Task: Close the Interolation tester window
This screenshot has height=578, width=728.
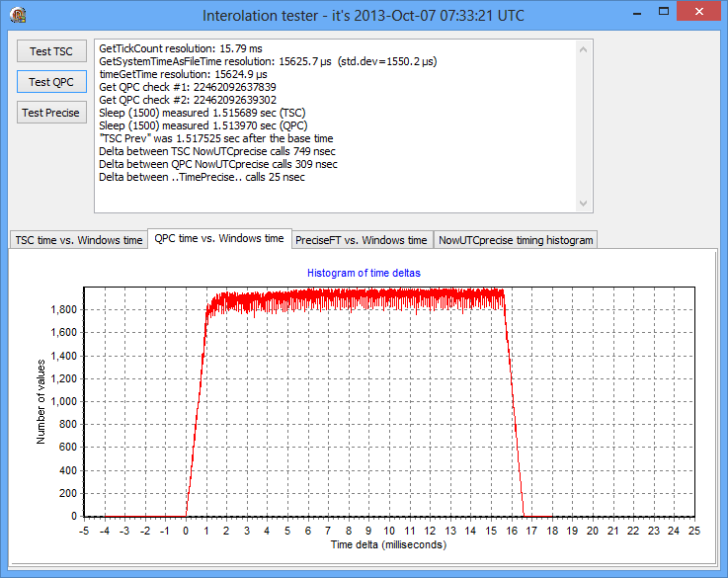Action: [699, 11]
